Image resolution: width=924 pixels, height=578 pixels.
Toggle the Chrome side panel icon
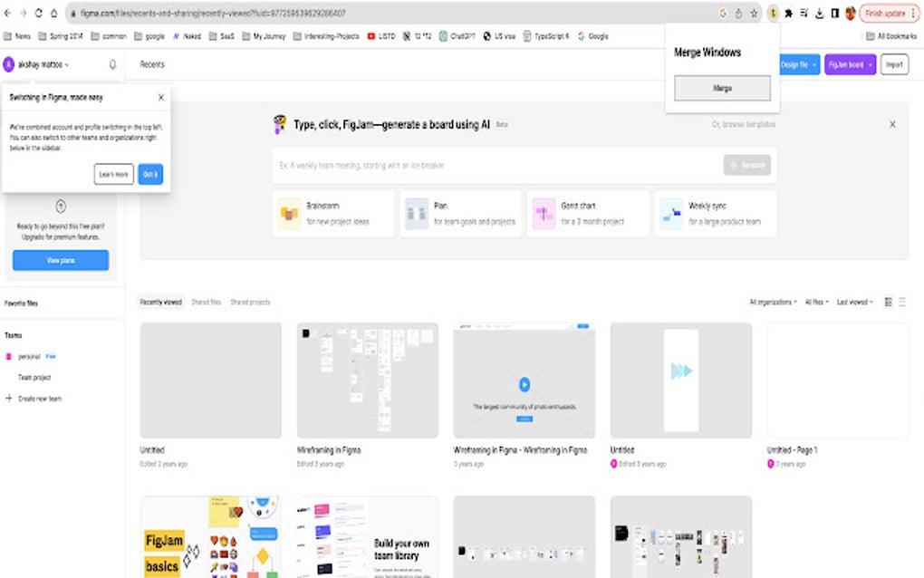pyautogui.click(x=834, y=13)
